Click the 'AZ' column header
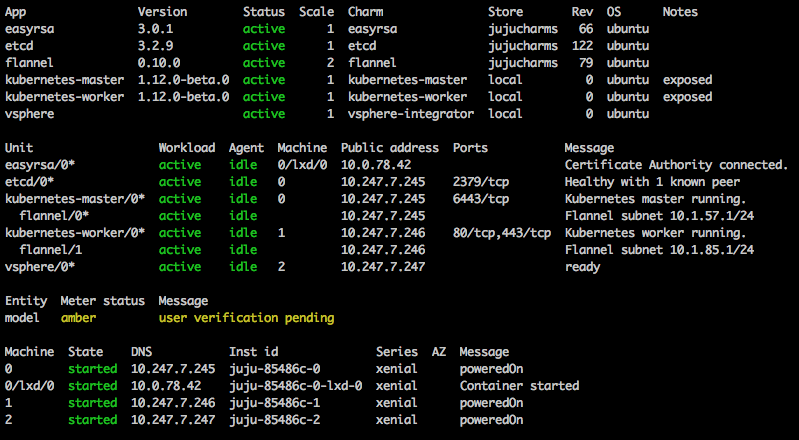 [x=439, y=352]
